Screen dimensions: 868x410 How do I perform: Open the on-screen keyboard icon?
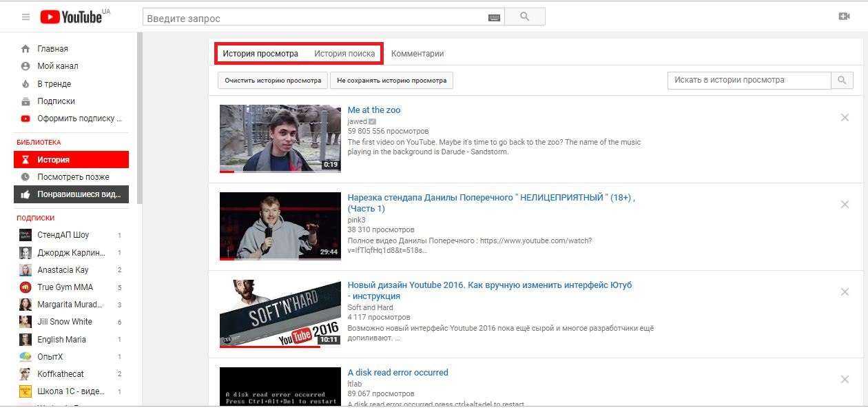click(494, 18)
